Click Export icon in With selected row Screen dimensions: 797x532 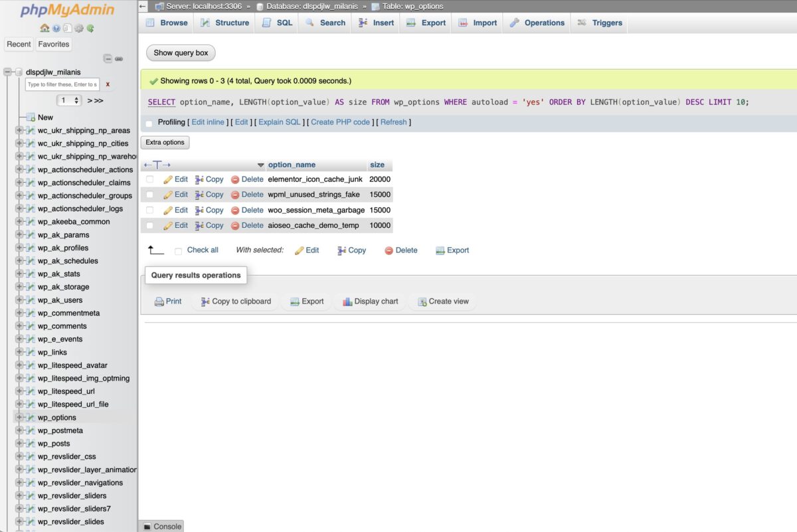440,250
